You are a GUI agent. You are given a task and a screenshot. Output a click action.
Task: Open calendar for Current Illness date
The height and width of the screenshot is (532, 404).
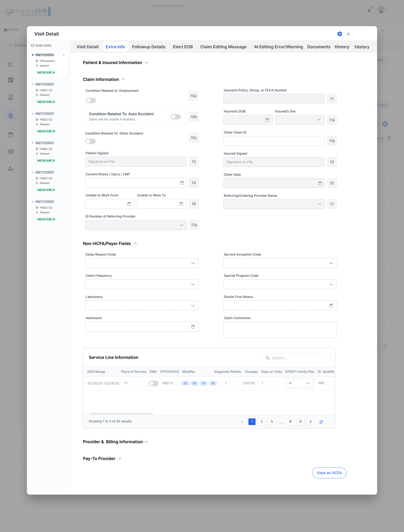(x=182, y=183)
